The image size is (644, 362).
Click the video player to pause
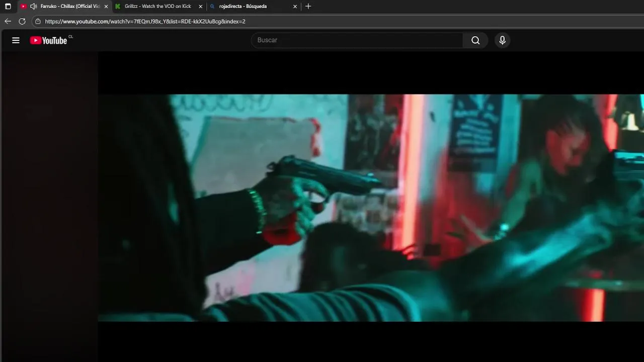371,208
